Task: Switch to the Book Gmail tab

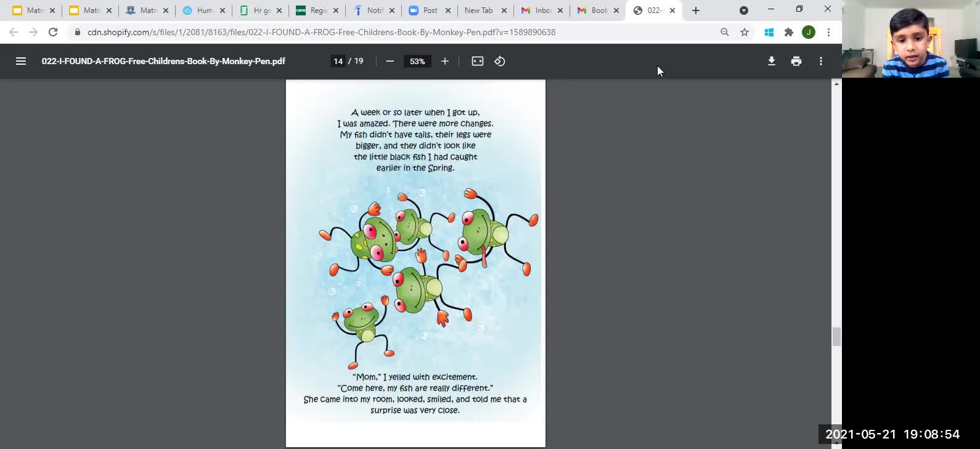Action: (x=598, y=10)
